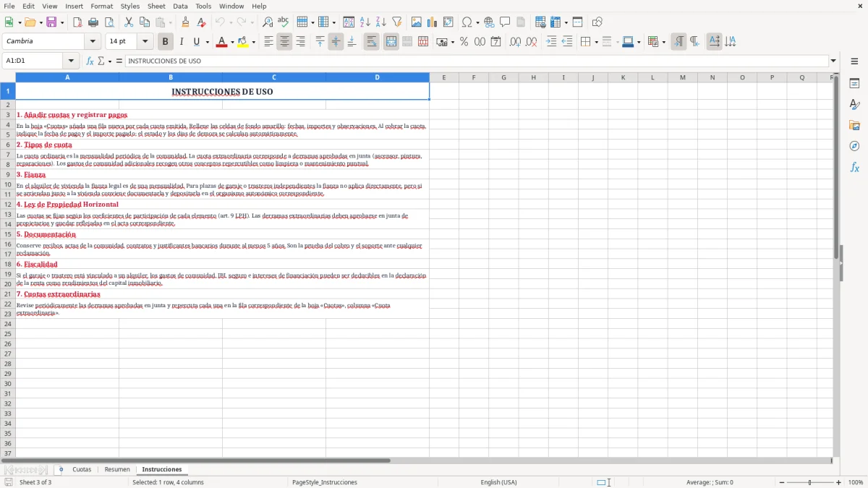Click the Save document icon

click(x=51, y=22)
